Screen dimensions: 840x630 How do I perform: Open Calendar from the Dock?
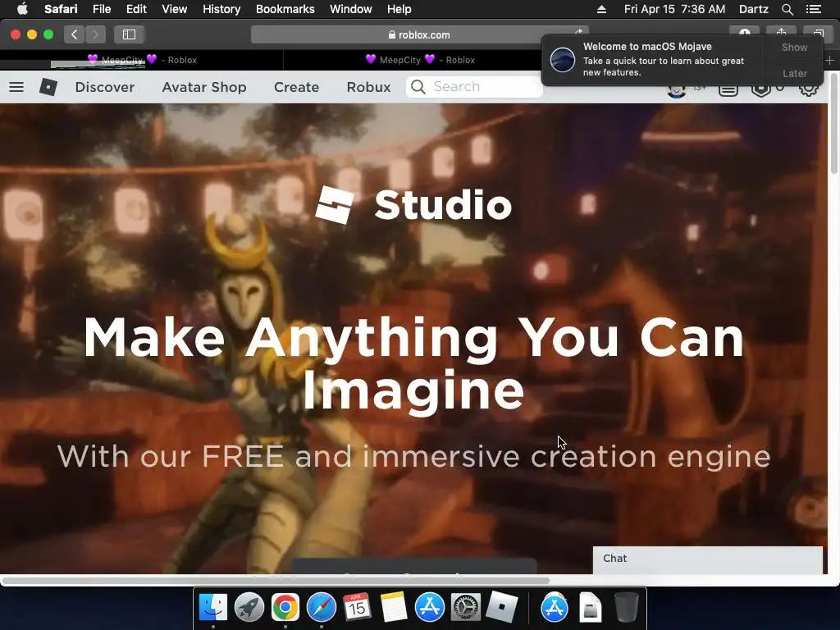coord(357,608)
